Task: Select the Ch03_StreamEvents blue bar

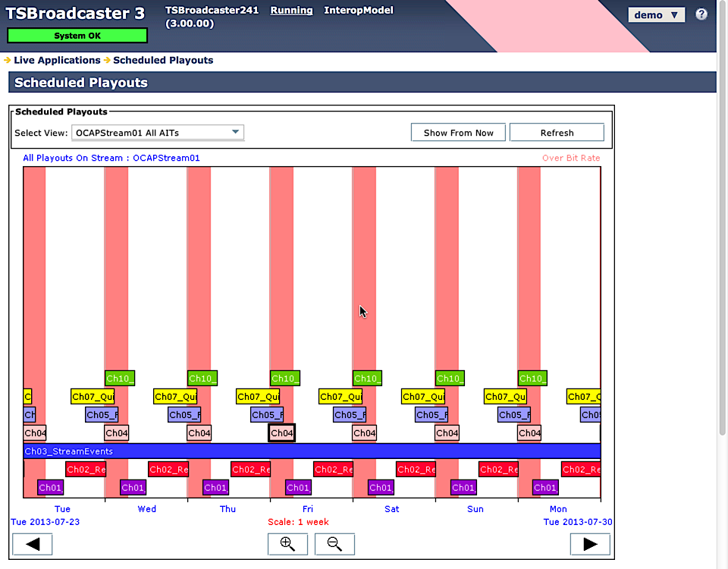Action: click(312, 451)
